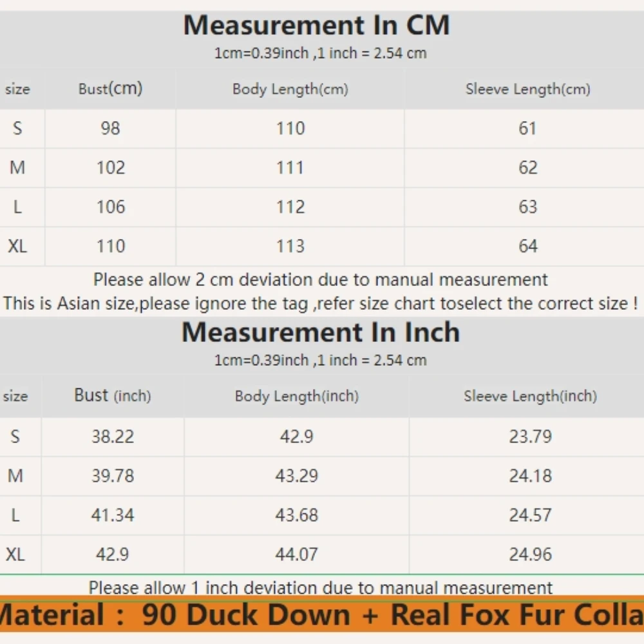Click body length value 43.29 for size M
644x644 pixels.
(x=296, y=476)
